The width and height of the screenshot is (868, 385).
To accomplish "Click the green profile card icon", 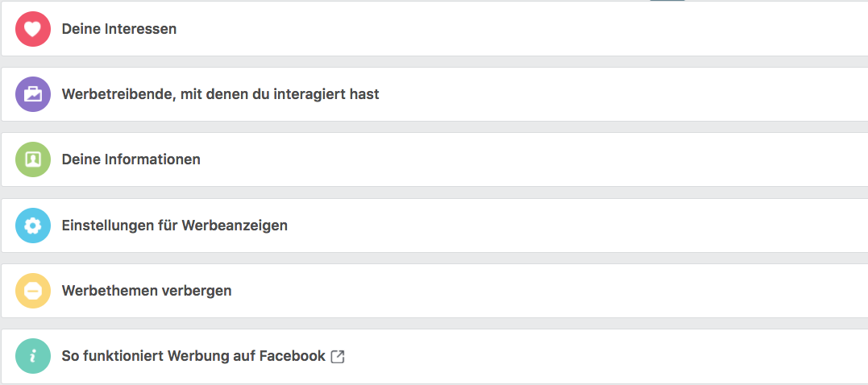I will [x=32, y=159].
